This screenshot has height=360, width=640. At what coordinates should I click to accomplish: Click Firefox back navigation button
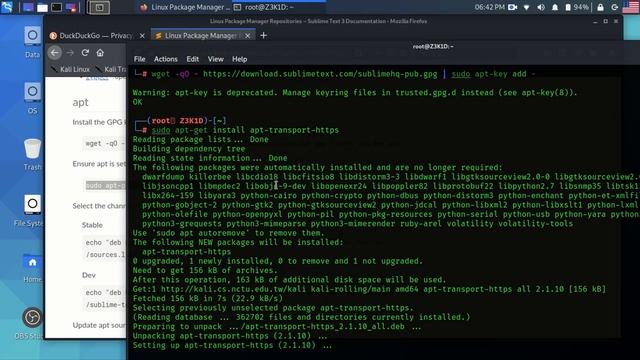pyautogui.click(x=55, y=53)
